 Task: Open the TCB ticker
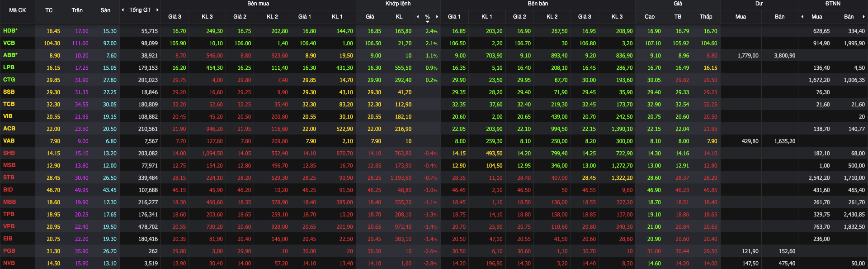(9, 104)
